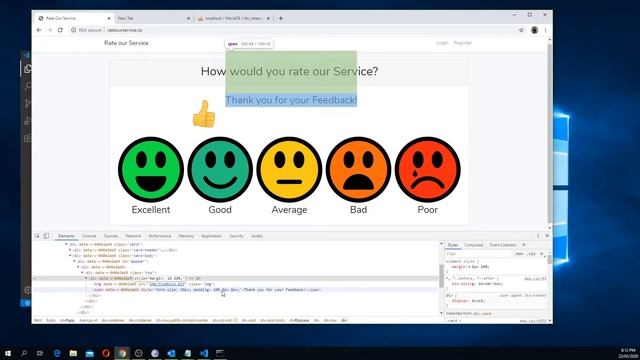Launch Edge from the taskbar
Image resolution: width=640 pixels, height=360 pixels.
(x=57, y=353)
